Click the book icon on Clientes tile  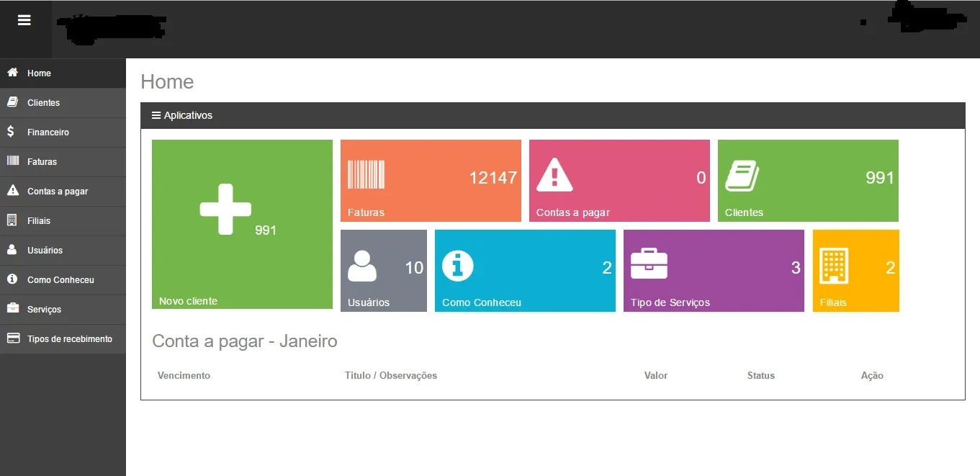pyautogui.click(x=742, y=176)
